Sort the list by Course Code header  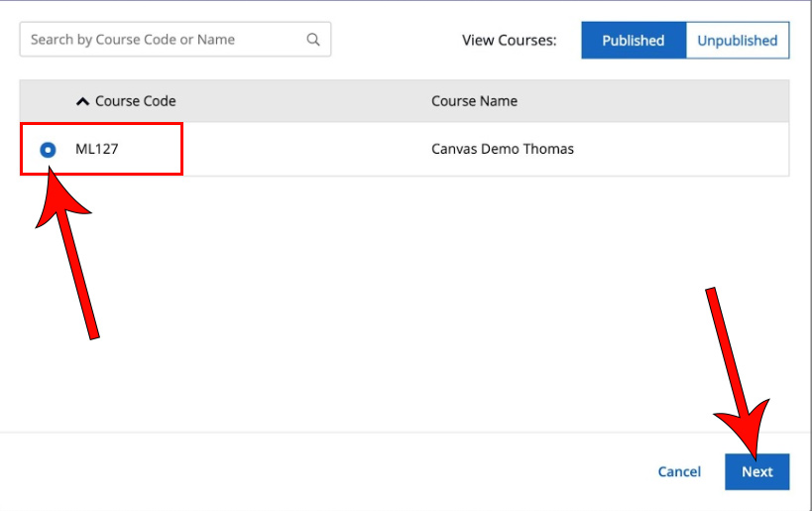click(135, 101)
